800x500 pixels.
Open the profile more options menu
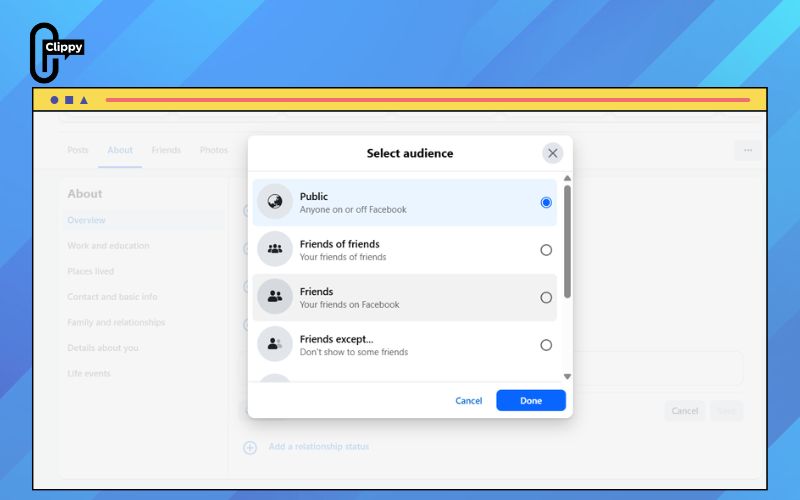tap(748, 151)
